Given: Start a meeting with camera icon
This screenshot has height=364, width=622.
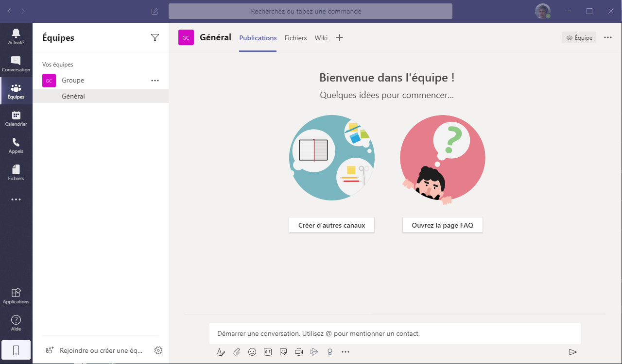Looking at the screenshot, I should (299, 352).
